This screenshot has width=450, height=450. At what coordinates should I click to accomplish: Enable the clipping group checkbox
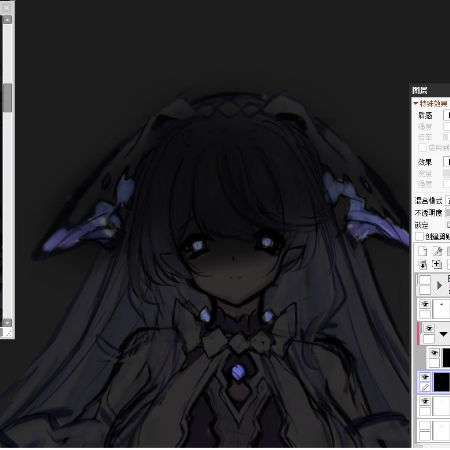click(419, 236)
